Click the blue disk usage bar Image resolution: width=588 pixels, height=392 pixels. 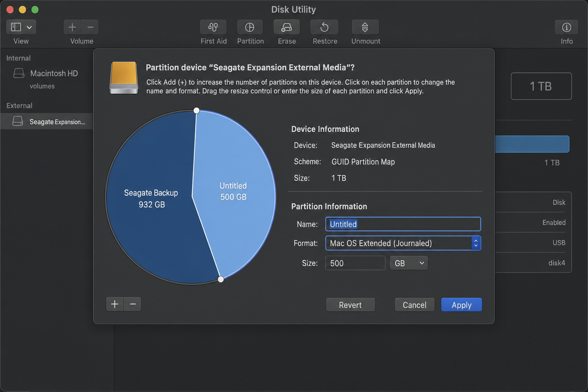532,144
